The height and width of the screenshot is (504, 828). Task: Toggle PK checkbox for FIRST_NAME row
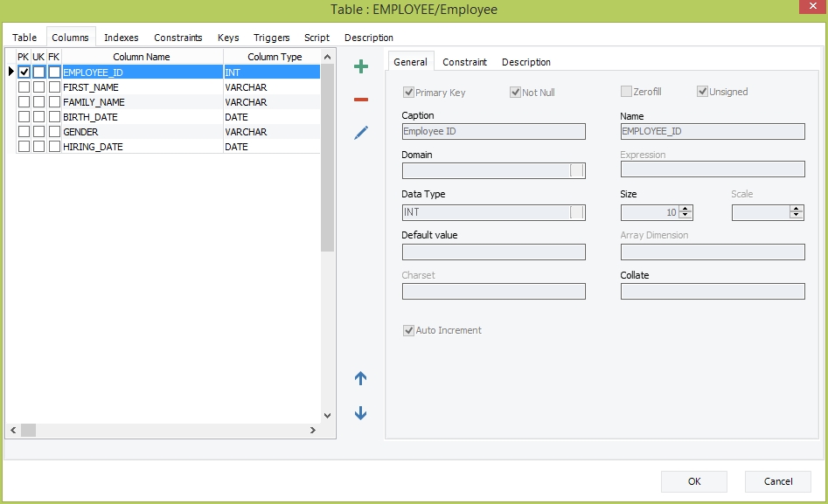(24, 87)
